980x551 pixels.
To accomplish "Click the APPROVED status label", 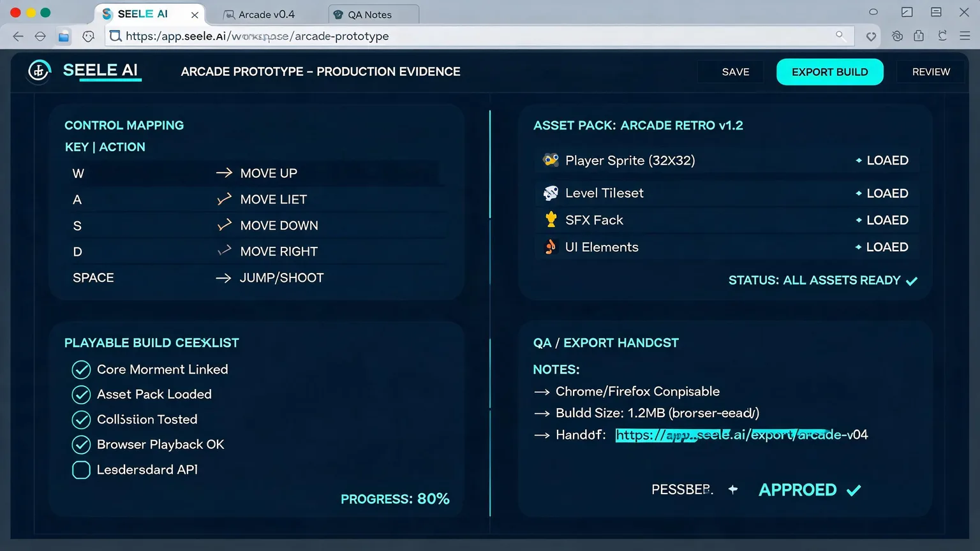I will 798,490.
